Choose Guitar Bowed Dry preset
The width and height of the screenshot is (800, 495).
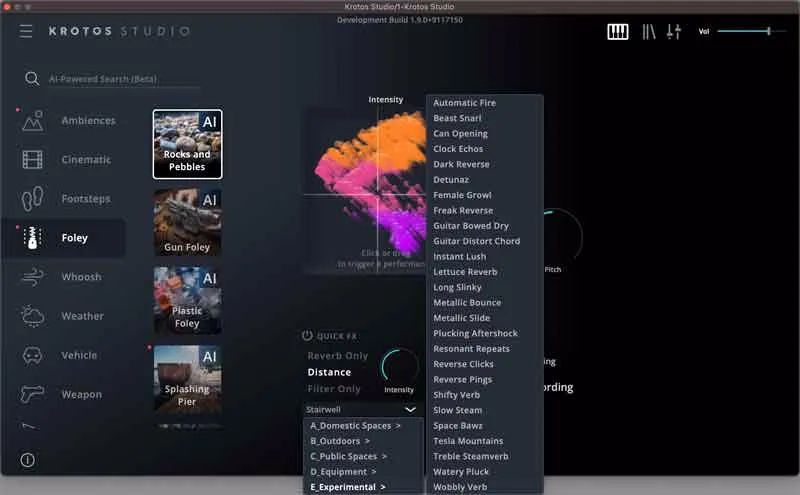[x=470, y=226]
